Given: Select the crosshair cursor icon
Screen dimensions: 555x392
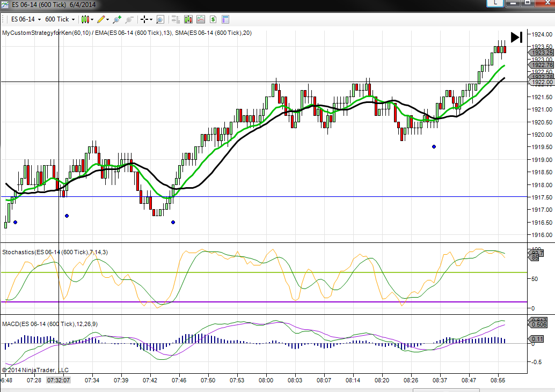Looking at the screenshot, I should (144, 19).
